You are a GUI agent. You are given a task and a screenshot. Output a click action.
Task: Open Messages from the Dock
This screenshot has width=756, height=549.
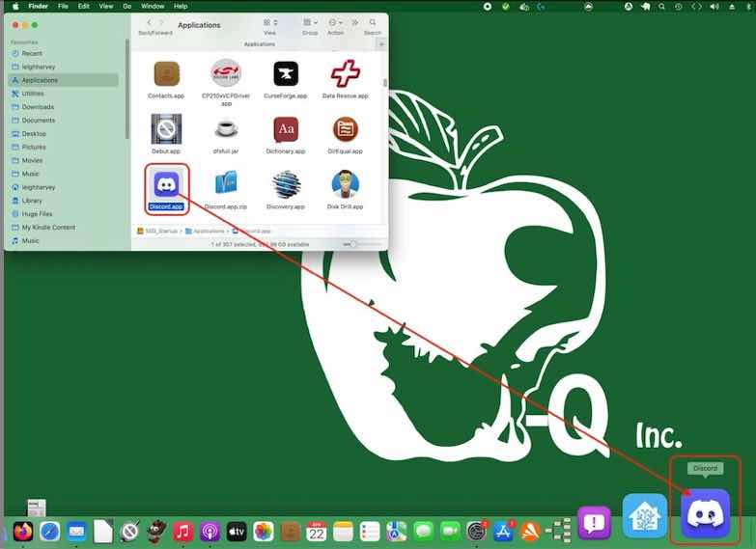tap(423, 532)
